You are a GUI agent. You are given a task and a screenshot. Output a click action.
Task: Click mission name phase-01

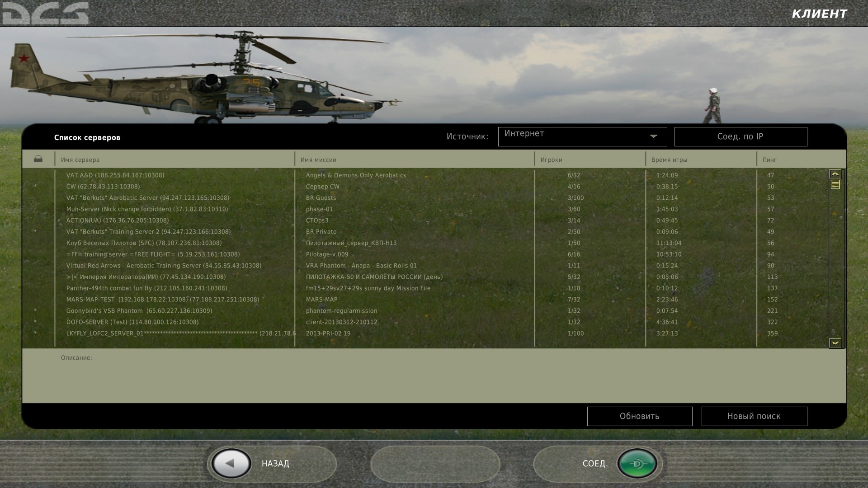(319, 209)
